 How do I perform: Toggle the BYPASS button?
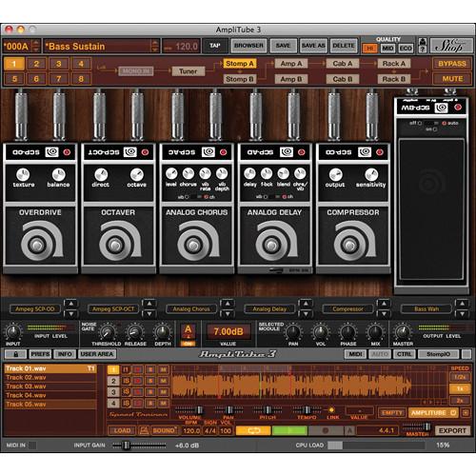pyautogui.click(x=452, y=64)
